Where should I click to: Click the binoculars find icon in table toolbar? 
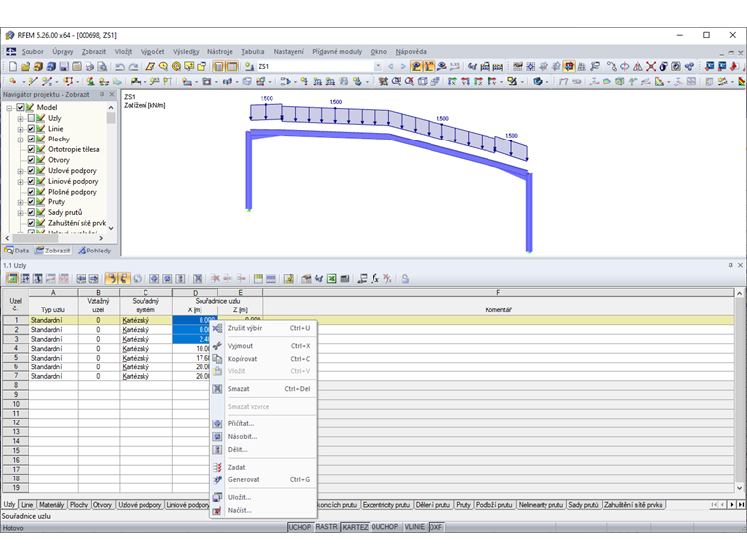[318, 279]
